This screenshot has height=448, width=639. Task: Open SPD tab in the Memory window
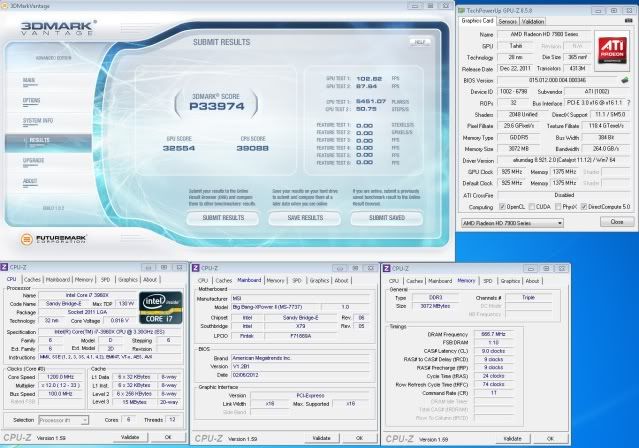click(x=487, y=281)
